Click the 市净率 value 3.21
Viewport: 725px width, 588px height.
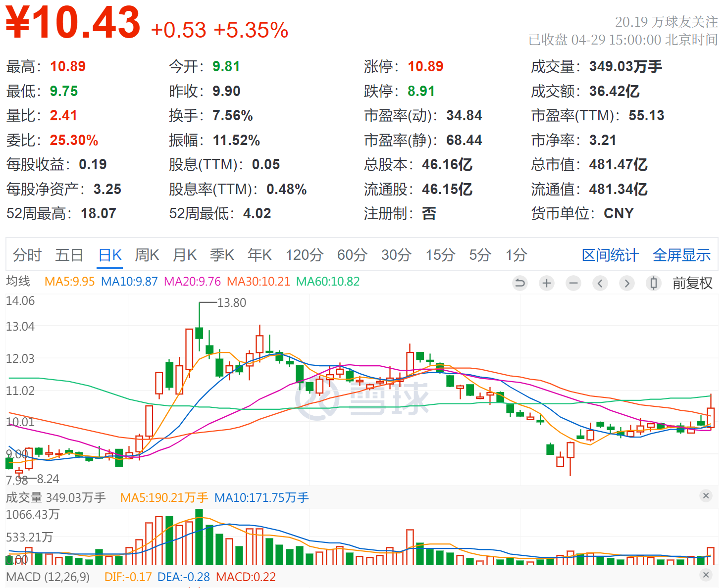click(x=603, y=140)
